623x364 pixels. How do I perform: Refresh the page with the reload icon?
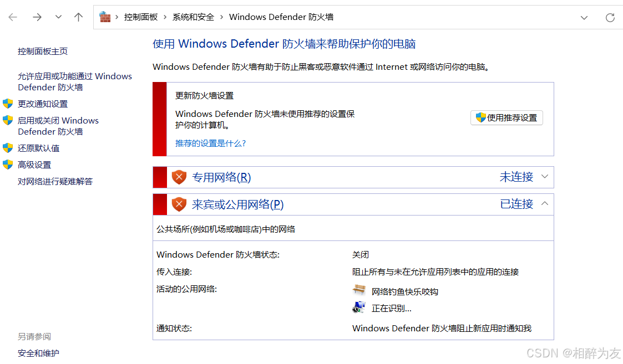[610, 18]
